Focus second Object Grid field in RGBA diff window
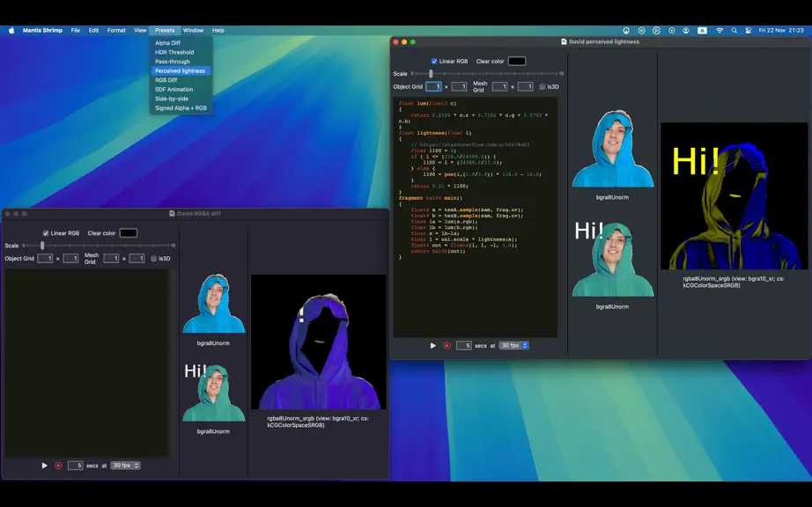 pos(70,258)
